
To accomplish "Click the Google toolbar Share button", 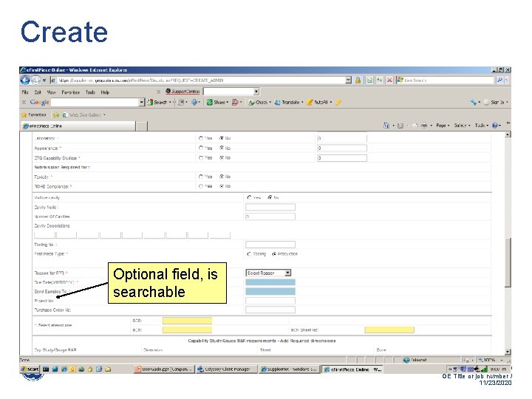I will [217, 102].
